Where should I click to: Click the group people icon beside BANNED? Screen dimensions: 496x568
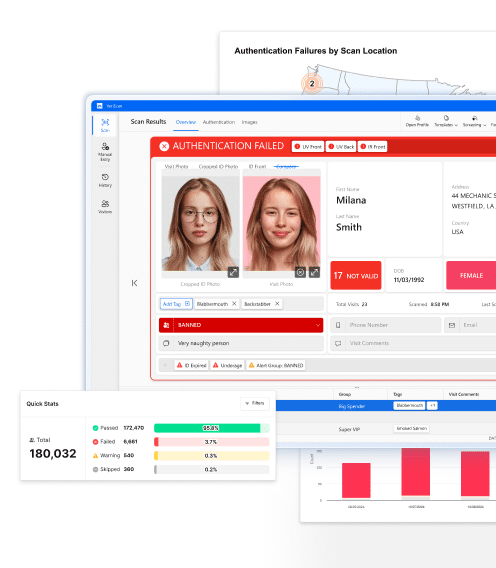coord(166,325)
